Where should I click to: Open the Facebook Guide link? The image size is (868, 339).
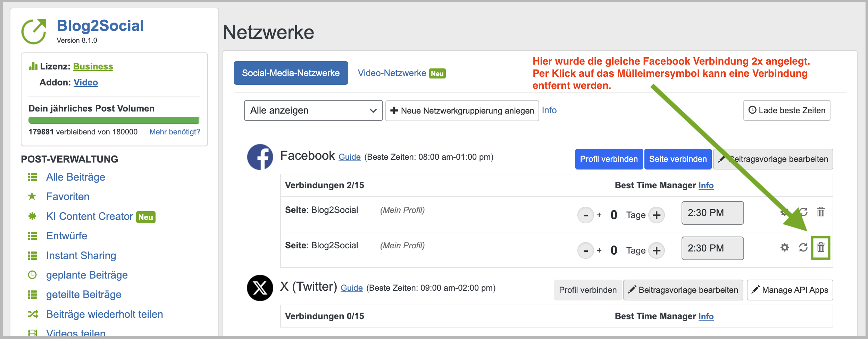coord(350,157)
